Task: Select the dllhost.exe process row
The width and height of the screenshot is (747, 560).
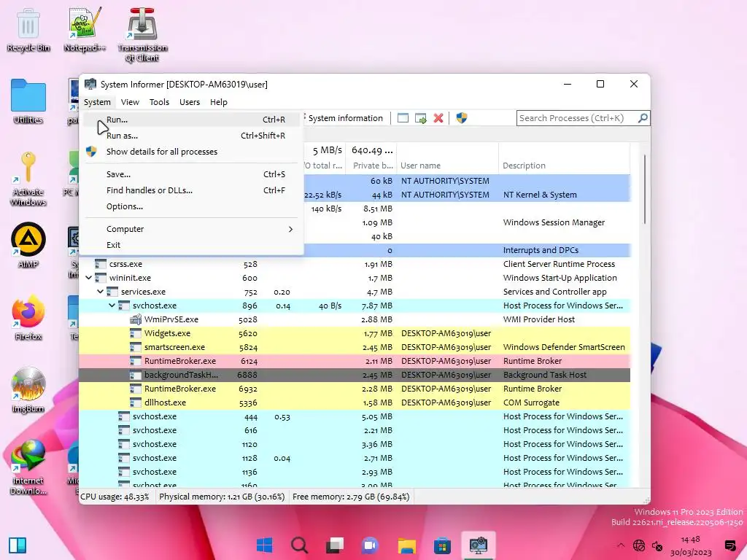Action: [x=355, y=402]
